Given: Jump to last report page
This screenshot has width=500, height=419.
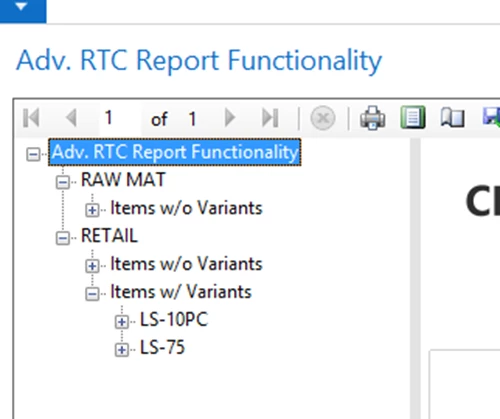Looking at the screenshot, I should [x=270, y=118].
